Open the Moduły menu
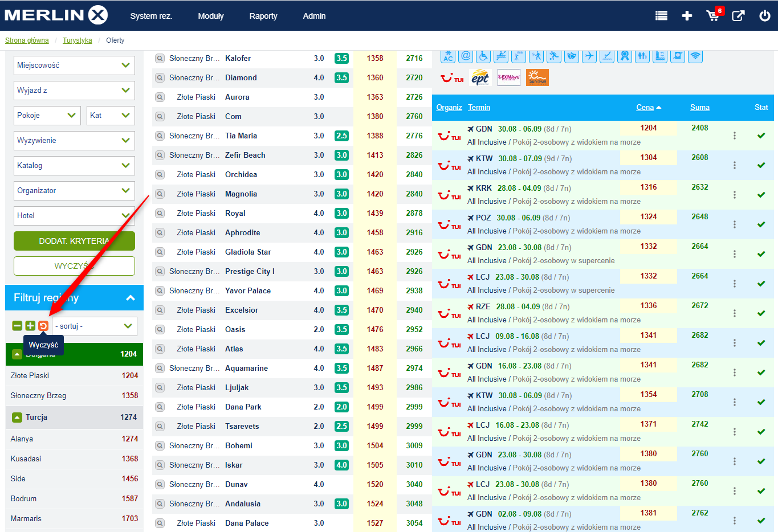 pos(210,16)
